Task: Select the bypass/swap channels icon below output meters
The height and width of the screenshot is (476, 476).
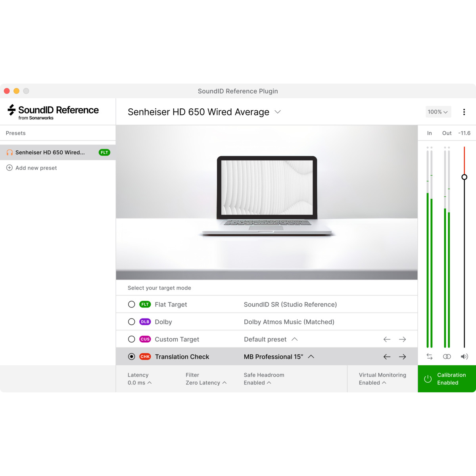Action: pyautogui.click(x=430, y=357)
